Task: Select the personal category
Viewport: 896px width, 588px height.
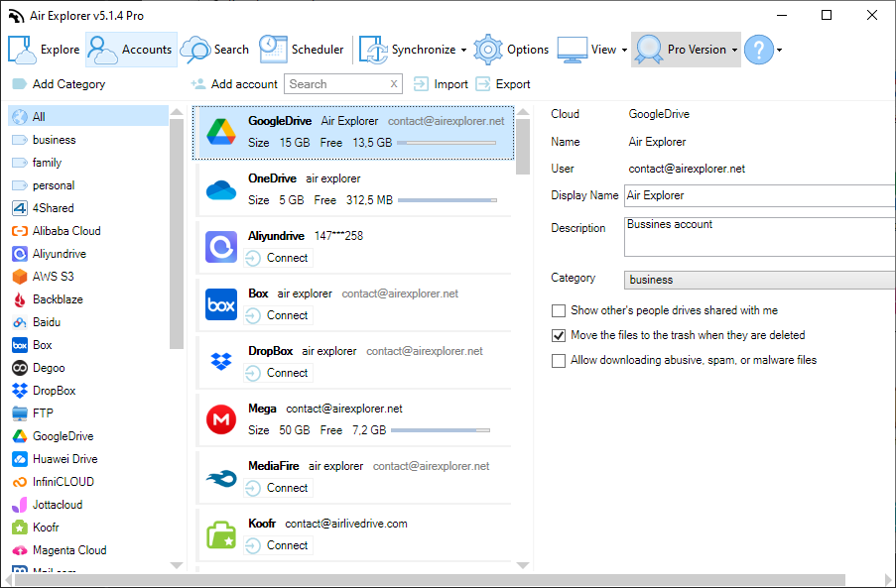Action: point(88,185)
